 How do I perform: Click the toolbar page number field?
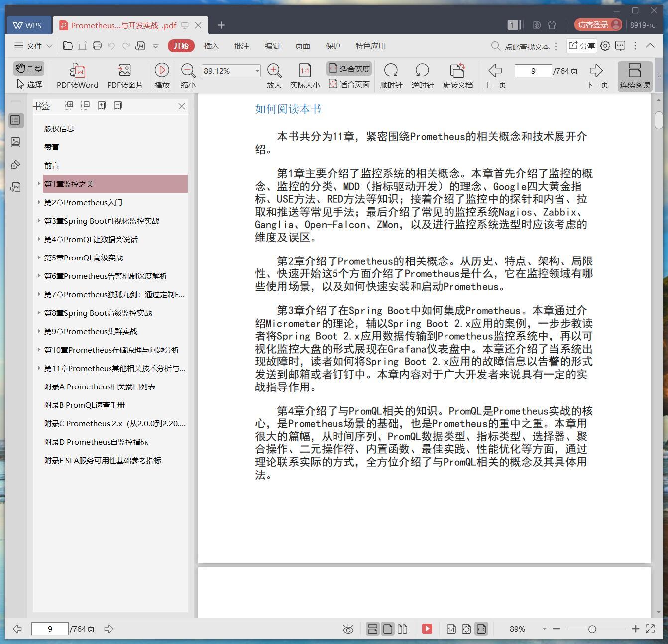(x=533, y=71)
